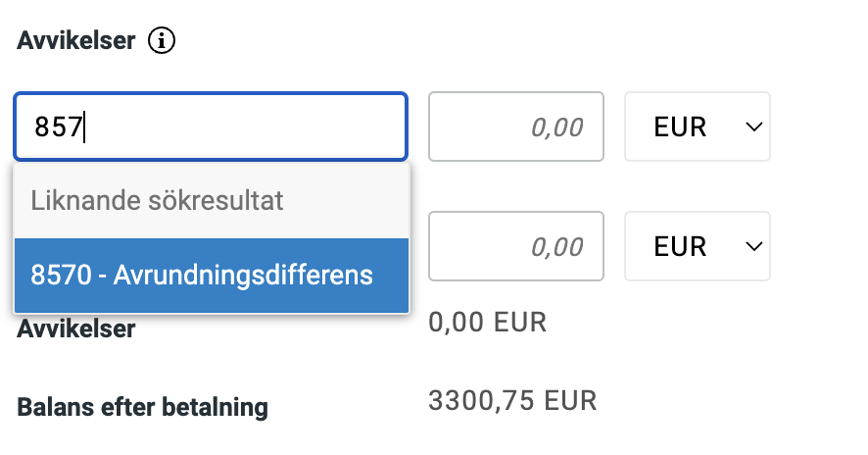The height and width of the screenshot is (455, 868).
Task: Click the account search field containing 857
Action: point(211,126)
